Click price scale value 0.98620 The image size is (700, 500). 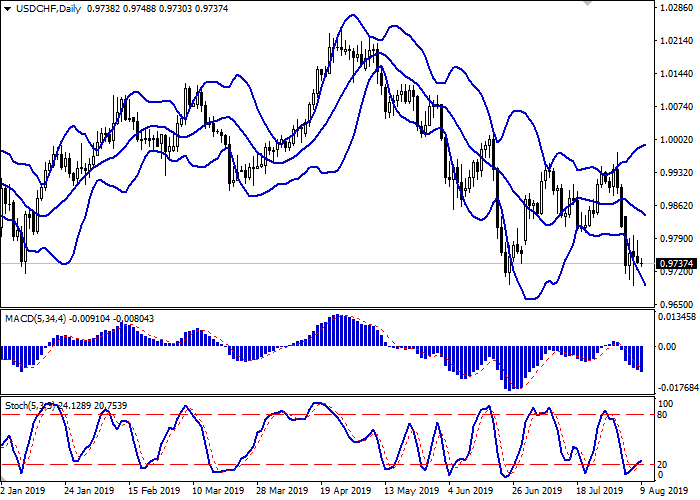[x=677, y=206]
